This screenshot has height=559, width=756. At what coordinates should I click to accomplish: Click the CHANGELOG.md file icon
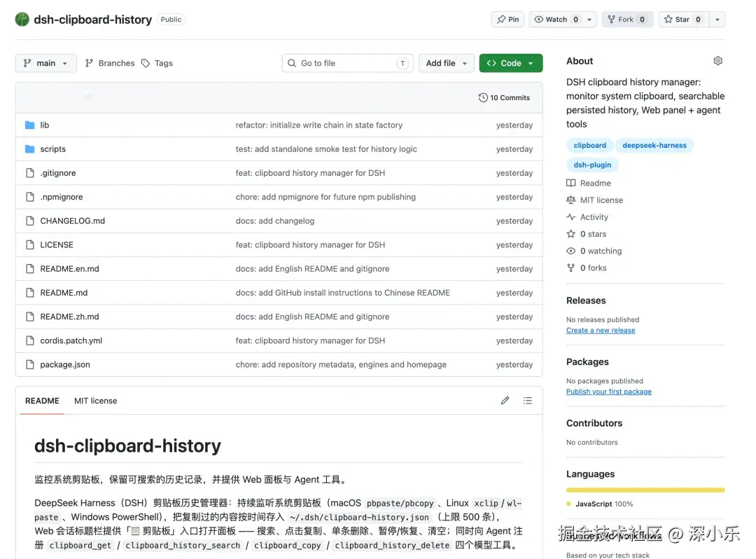[30, 221]
